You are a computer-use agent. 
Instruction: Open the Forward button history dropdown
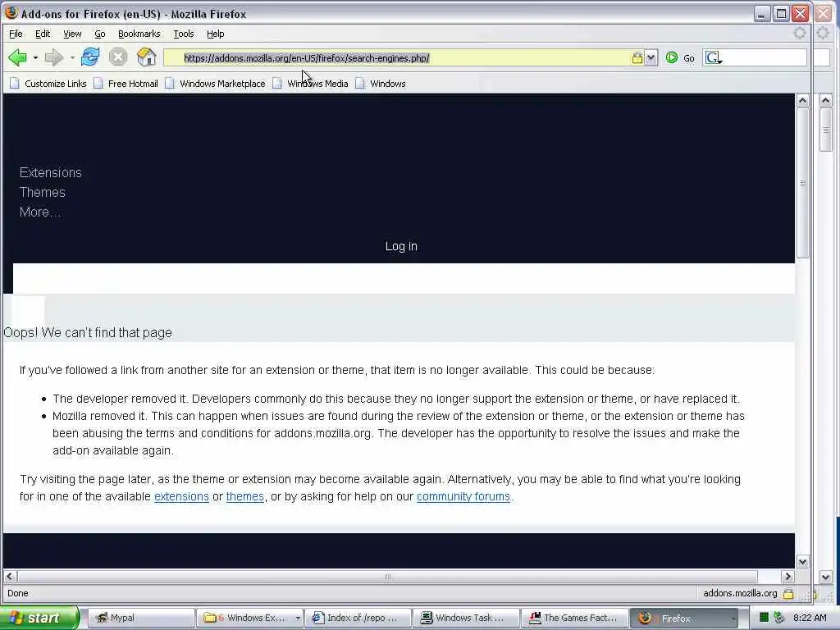(x=72, y=57)
